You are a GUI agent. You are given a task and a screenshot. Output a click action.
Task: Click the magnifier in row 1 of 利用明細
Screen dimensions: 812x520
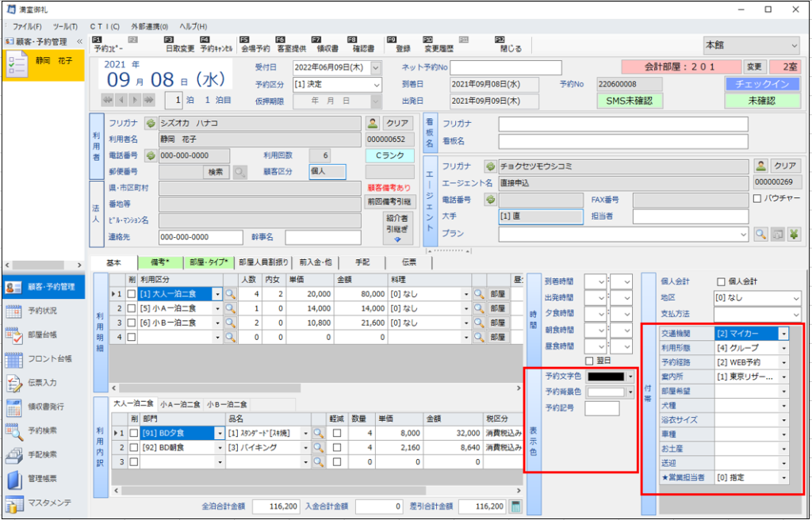pos(232,293)
